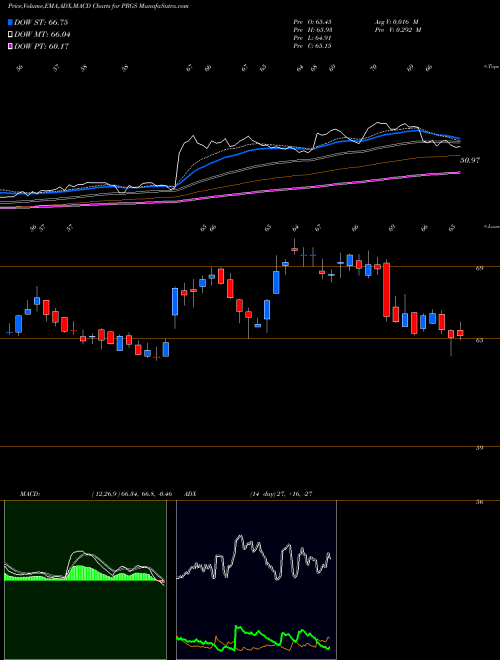Select the 'DOW MT: 66.04' legend label

(42, 35)
